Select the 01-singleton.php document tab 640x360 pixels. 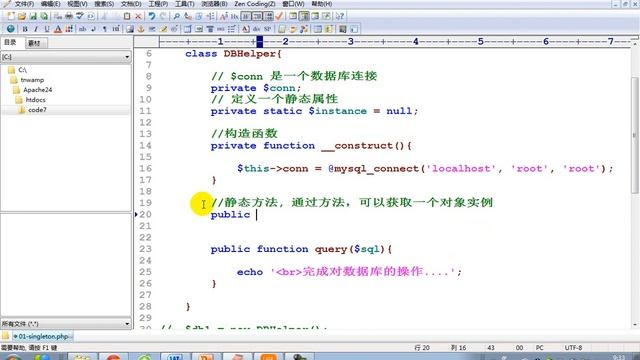coord(42,336)
